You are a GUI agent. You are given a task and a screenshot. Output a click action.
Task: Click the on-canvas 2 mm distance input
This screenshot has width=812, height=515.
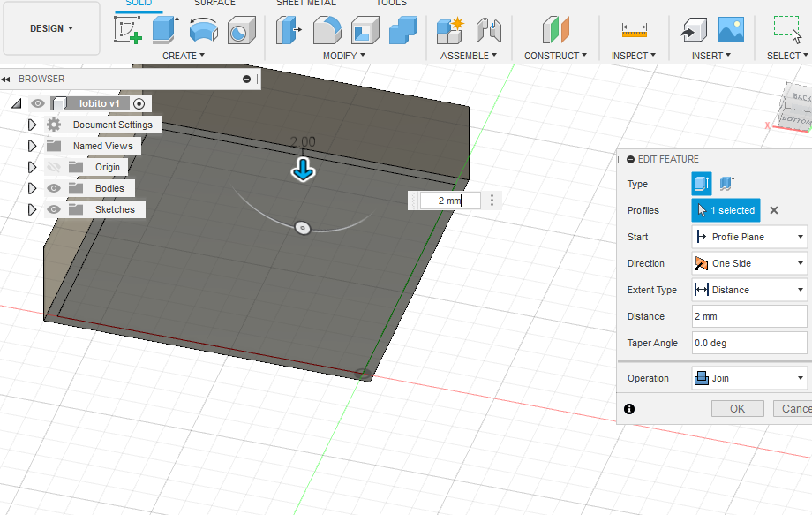point(449,201)
